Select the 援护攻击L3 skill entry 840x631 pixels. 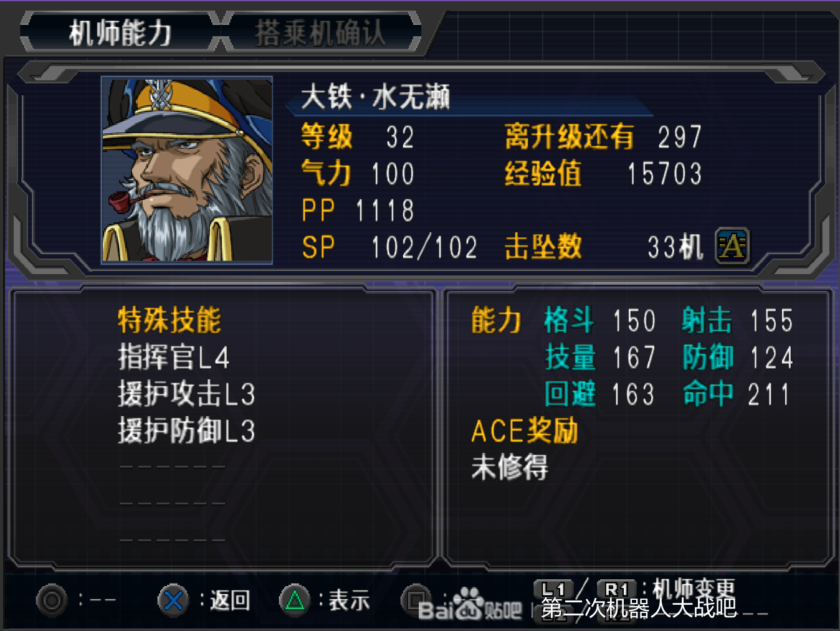click(x=186, y=394)
